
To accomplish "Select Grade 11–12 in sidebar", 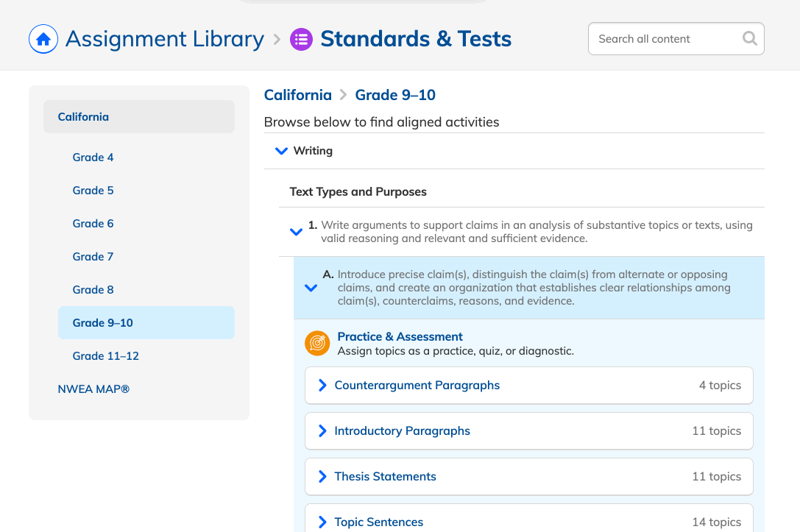I will (106, 356).
